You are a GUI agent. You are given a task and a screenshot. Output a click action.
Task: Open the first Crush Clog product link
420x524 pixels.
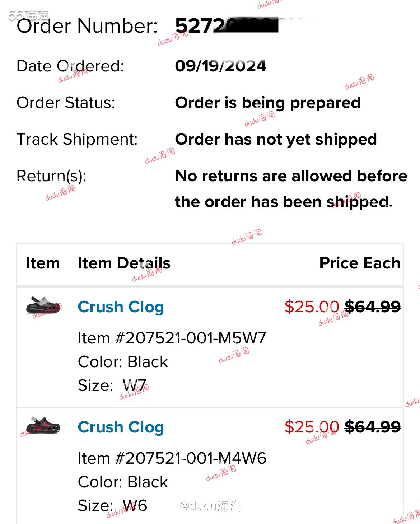(x=121, y=307)
